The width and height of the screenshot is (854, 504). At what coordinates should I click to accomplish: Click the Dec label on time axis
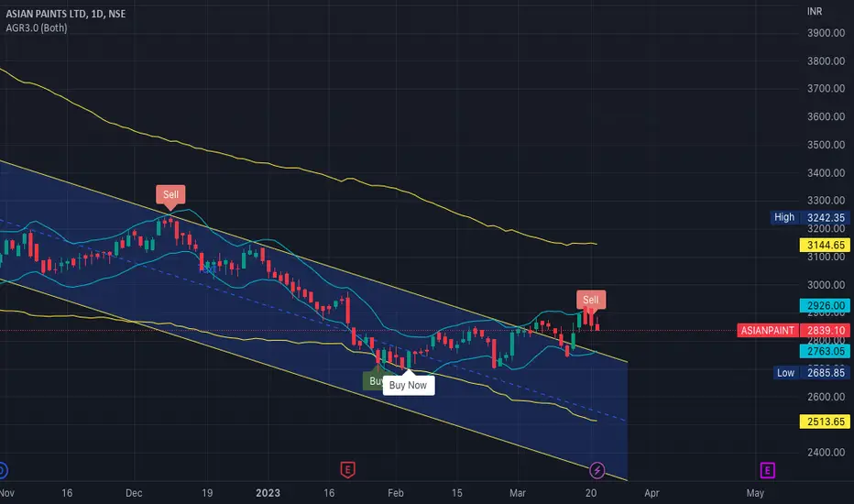tap(134, 493)
